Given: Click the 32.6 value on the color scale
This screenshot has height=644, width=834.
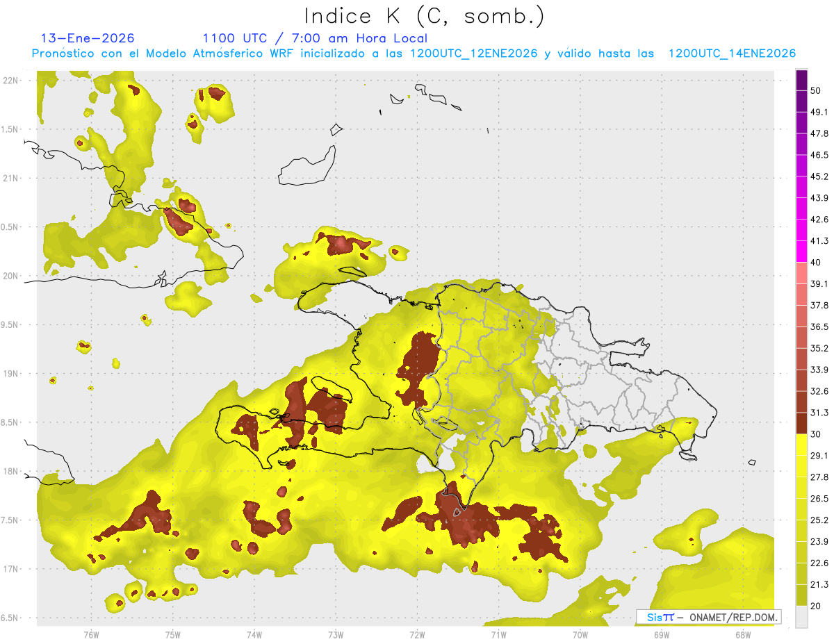Looking at the screenshot, I should (x=819, y=391).
